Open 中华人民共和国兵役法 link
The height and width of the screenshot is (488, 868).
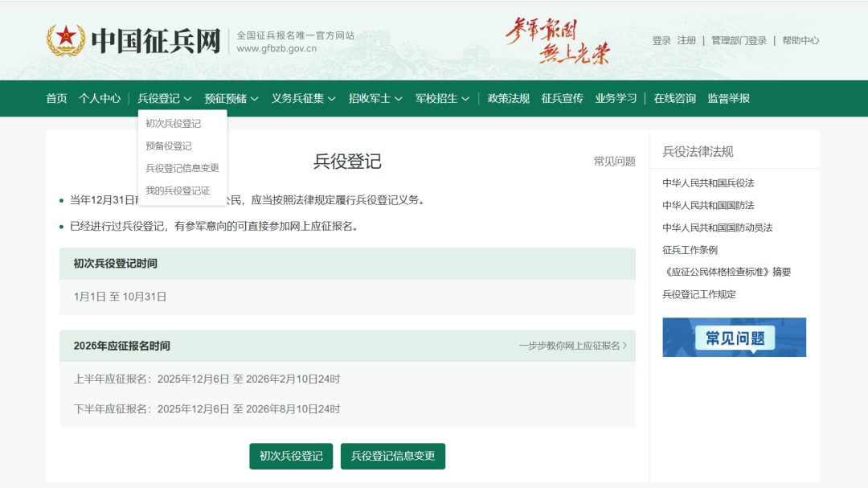708,182
